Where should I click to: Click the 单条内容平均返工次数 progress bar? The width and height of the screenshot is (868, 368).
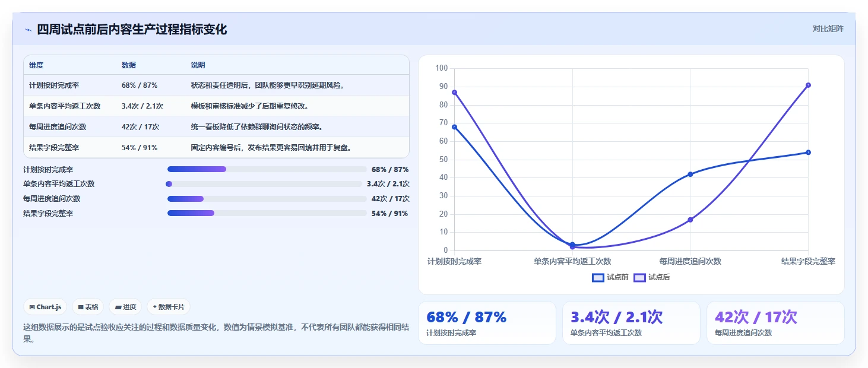point(264,184)
